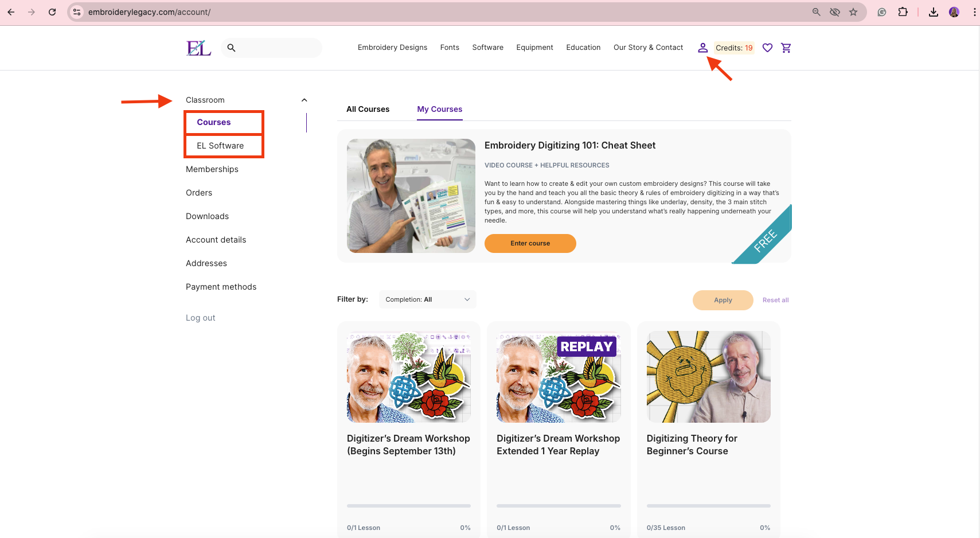
Task: Click the Enter course button
Action: click(530, 243)
